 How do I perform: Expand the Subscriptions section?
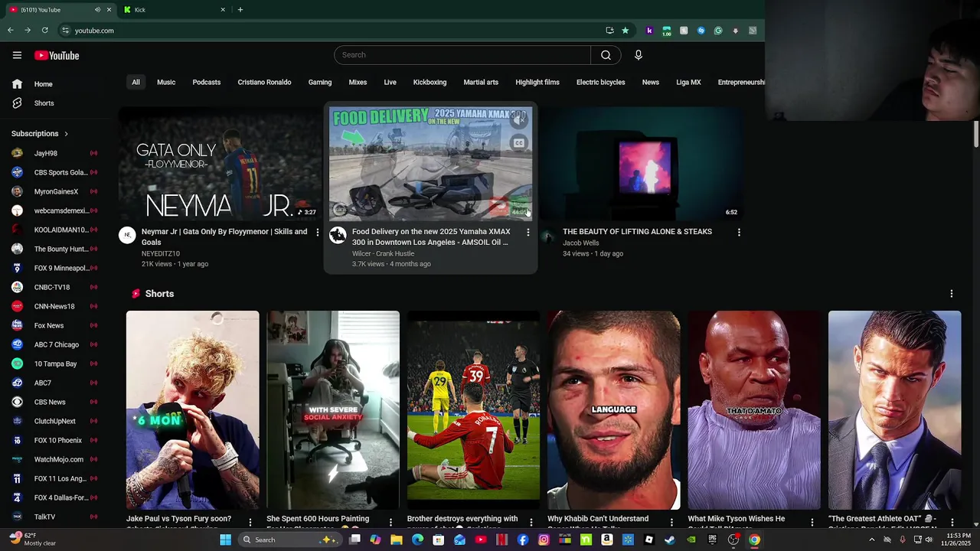[40, 134]
